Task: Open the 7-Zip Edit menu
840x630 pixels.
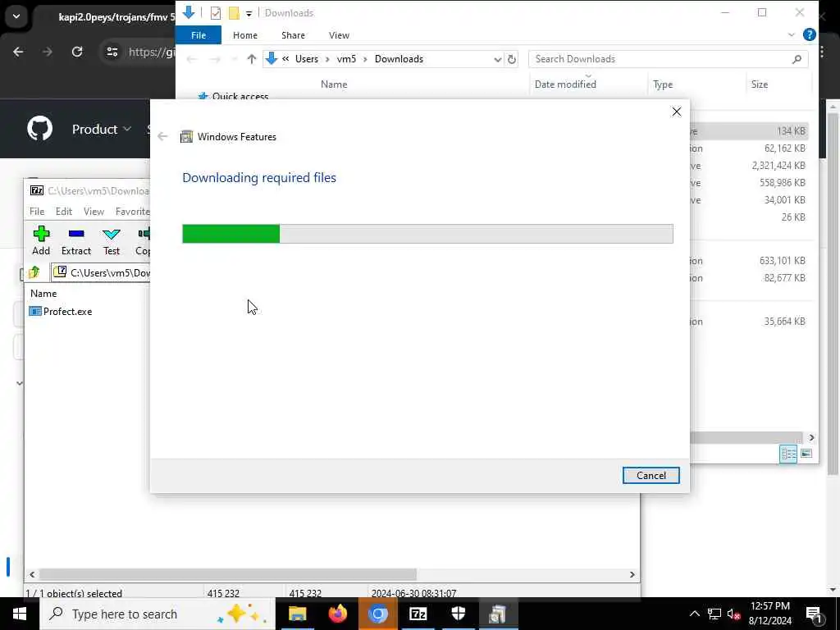Action: click(64, 212)
